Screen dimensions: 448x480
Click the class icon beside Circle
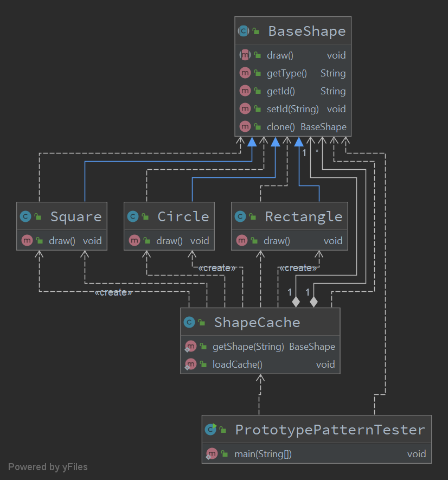point(134,216)
